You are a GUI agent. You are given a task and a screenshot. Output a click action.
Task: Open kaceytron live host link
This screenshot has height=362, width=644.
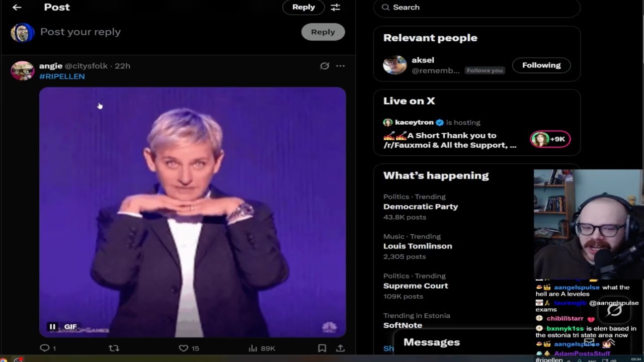(414, 122)
